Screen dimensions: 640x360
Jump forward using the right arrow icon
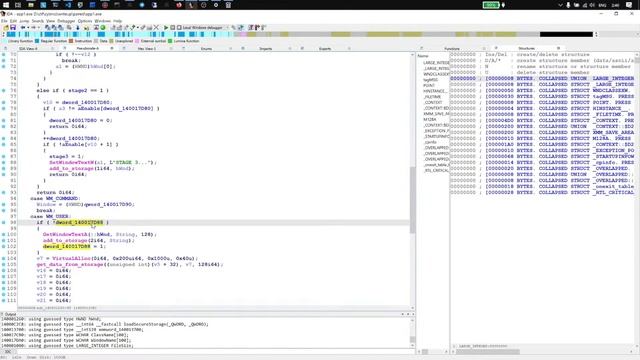pos(33,27)
